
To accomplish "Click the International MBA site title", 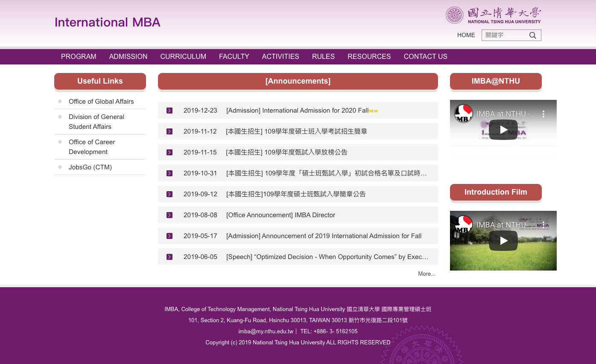I will point(108,22).
